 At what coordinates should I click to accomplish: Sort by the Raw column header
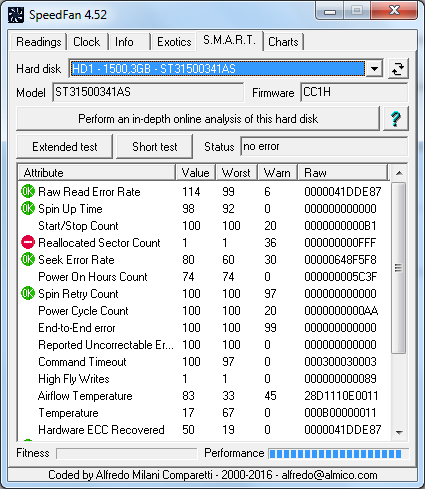[343, 173]
